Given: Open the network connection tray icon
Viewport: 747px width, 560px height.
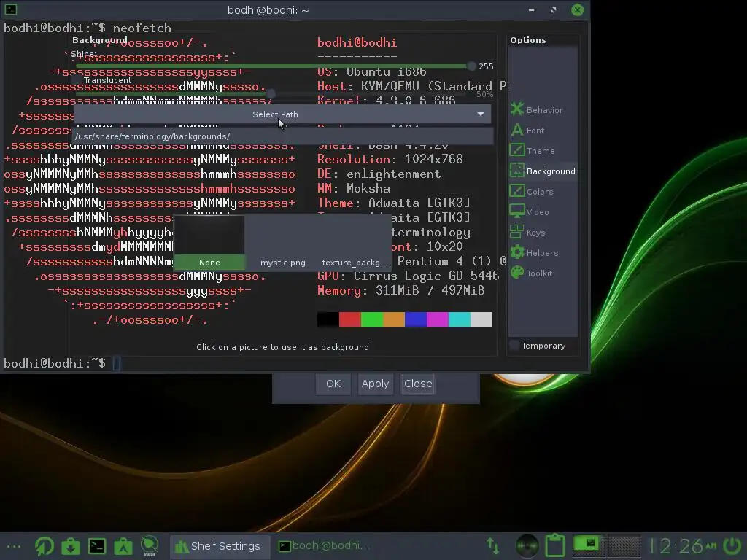Looking at the screenshot, I should [492, 546].
